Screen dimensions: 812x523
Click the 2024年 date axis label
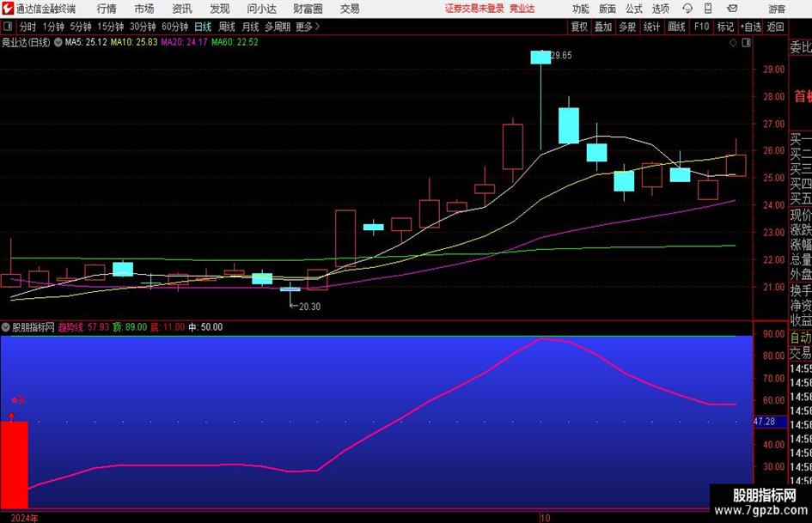click(24, 518)
